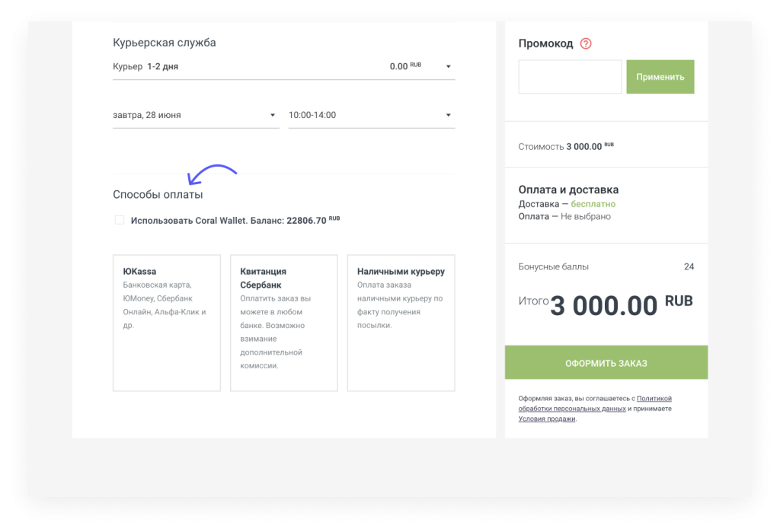Enable the Coral Wallet balance checkbox
The width and height of the screenshot is (780, 532).
click(119, 220)
